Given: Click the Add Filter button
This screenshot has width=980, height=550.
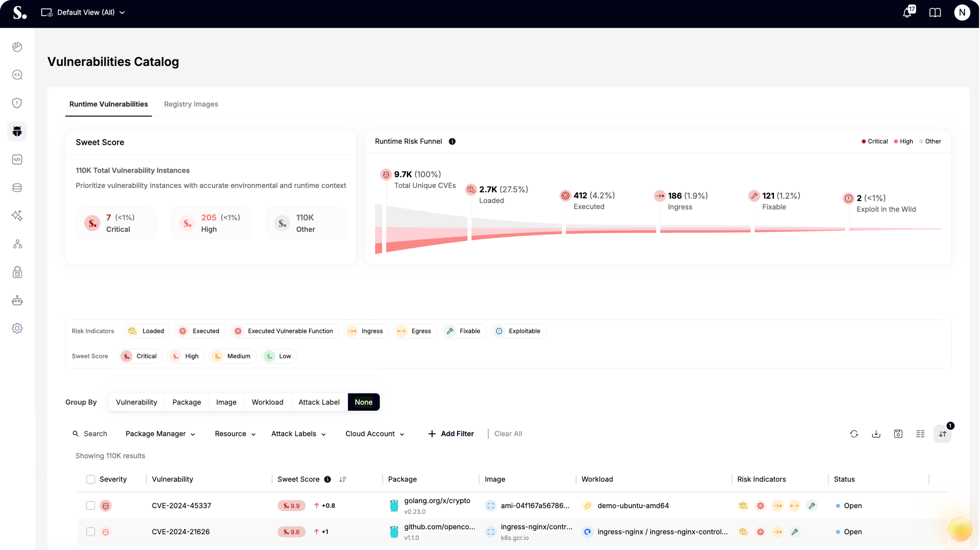Looking at the screenshot, I should [451, 434].
